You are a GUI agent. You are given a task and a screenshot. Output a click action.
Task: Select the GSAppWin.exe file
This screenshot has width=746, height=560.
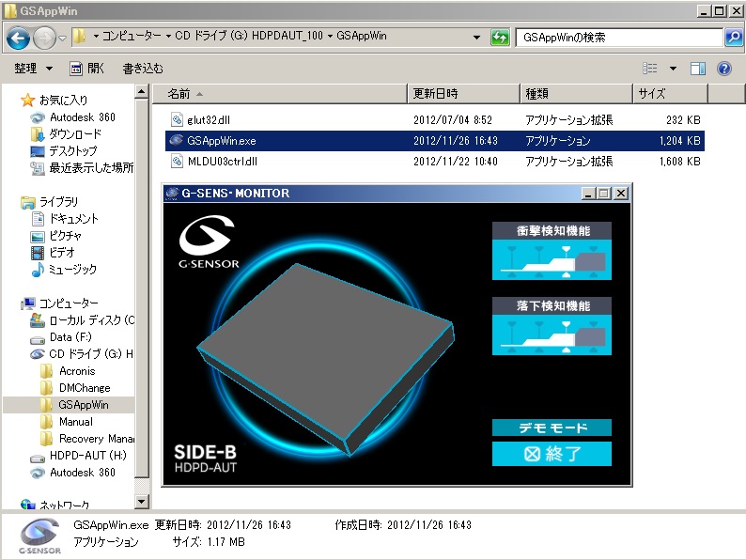[435, 141]
